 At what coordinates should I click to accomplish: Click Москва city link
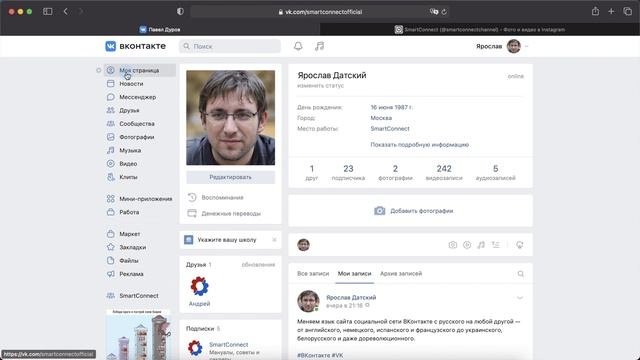click(381, 118)
